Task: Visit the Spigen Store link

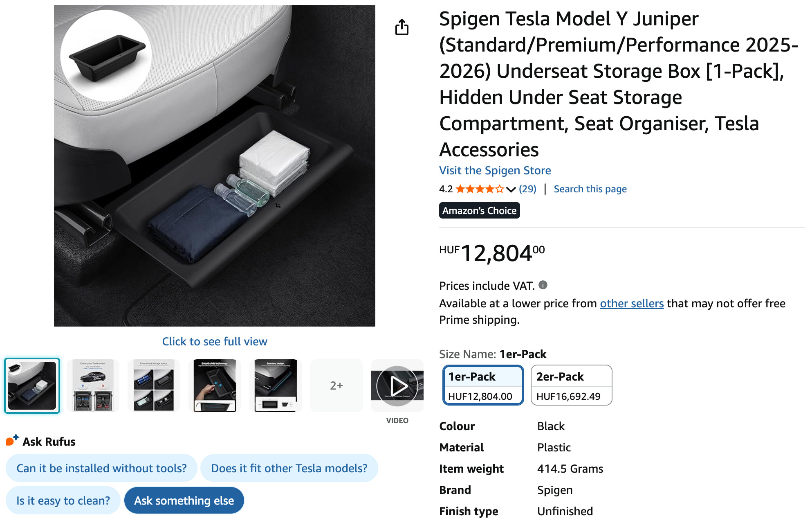Action: [495, 170]
